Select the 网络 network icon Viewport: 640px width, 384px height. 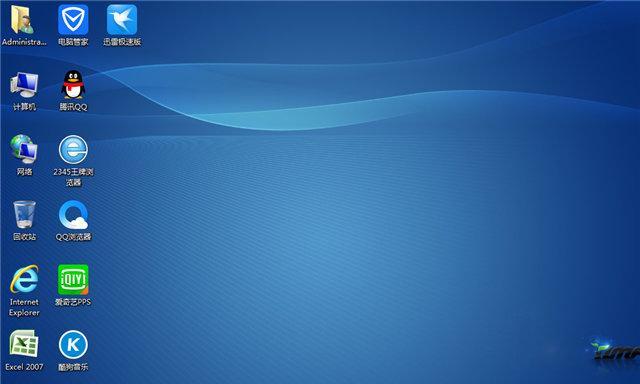[24, 149]
